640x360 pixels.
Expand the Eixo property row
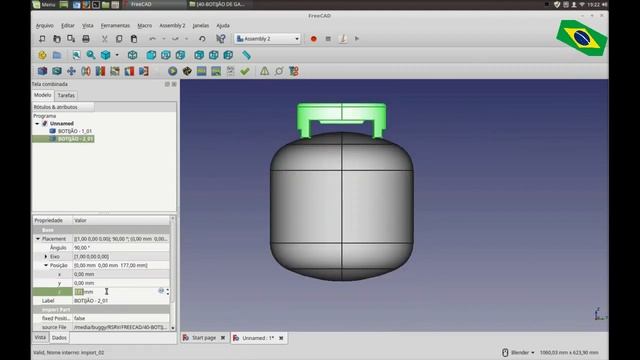pos(46,256)
